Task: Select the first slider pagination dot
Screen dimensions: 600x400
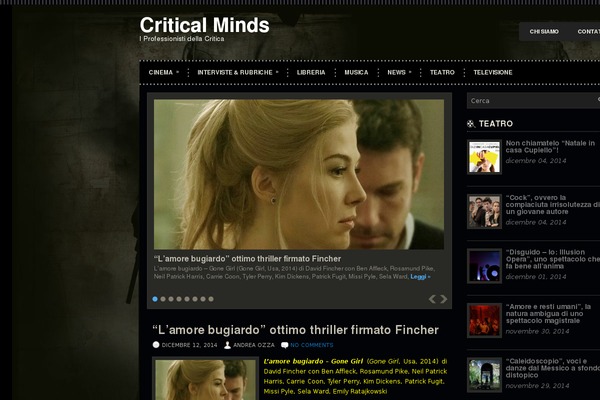Action: tap(155, 299)
